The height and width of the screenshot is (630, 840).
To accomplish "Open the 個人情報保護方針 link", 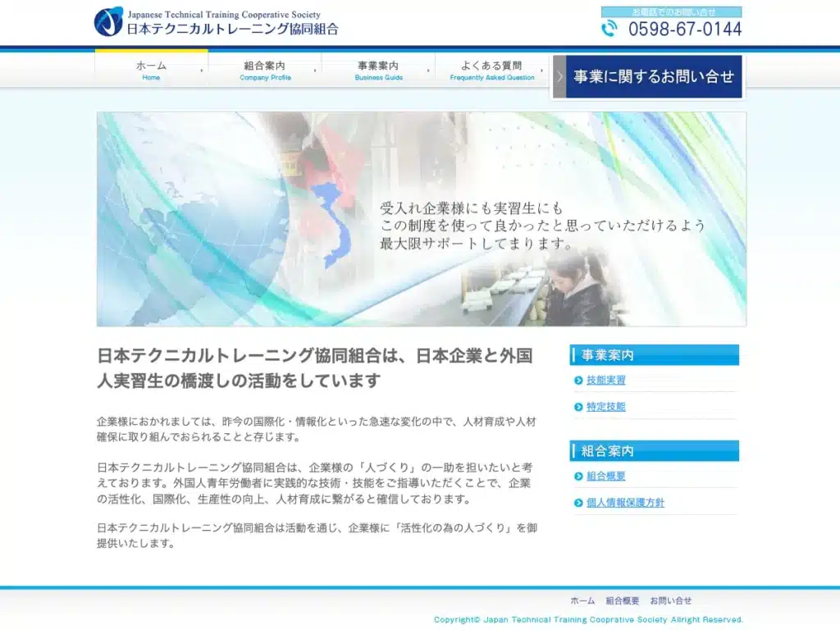I will 625,503.
